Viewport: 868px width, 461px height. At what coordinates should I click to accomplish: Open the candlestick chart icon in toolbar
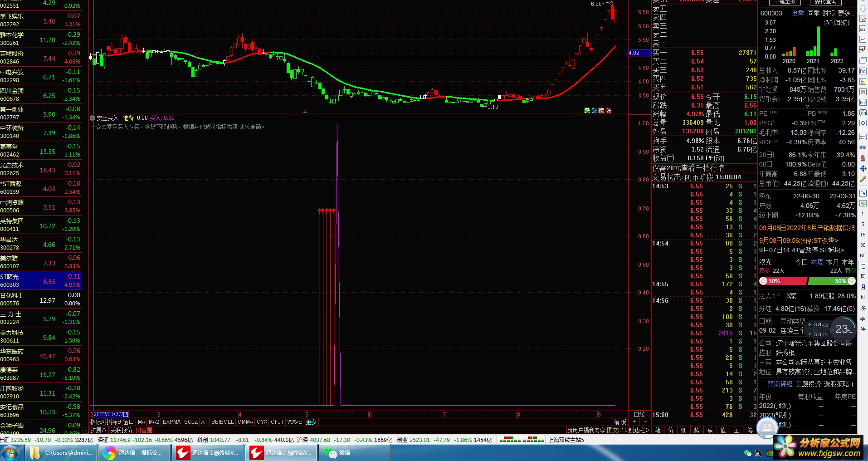click(863, 49)
